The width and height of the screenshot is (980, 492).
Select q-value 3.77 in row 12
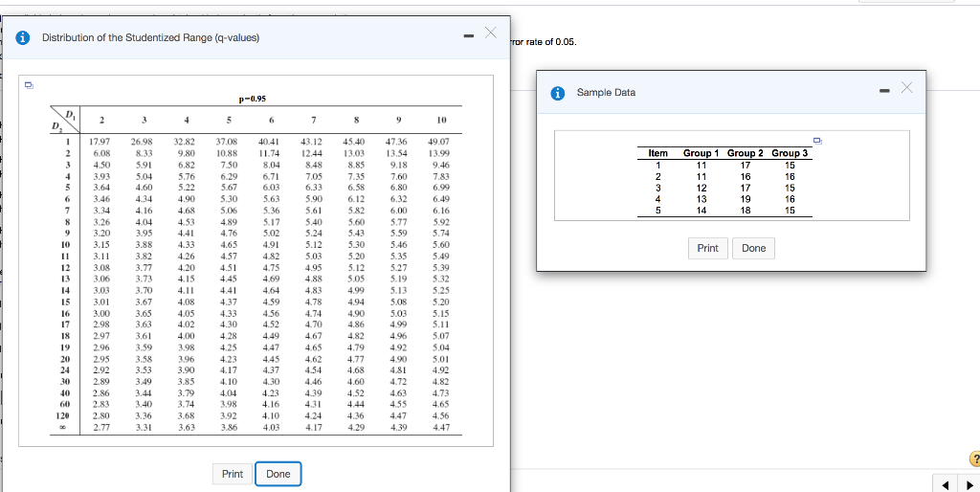click(x=144, y=268)
